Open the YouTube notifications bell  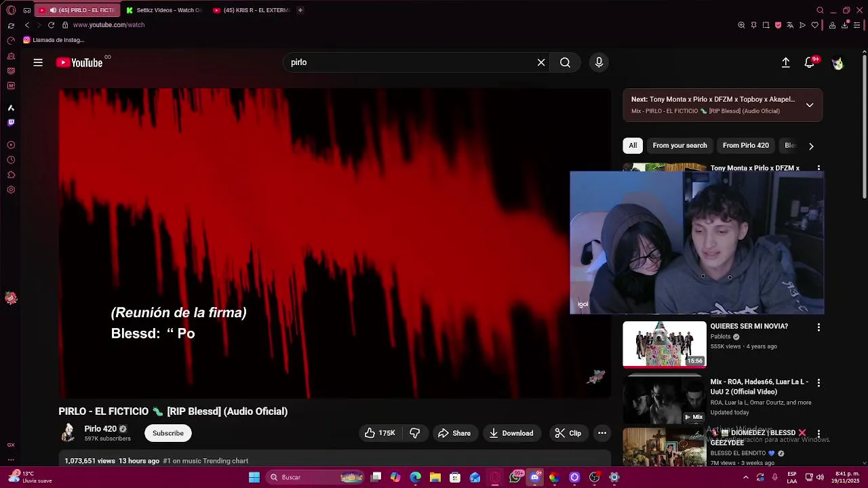[x=809, y=62]
